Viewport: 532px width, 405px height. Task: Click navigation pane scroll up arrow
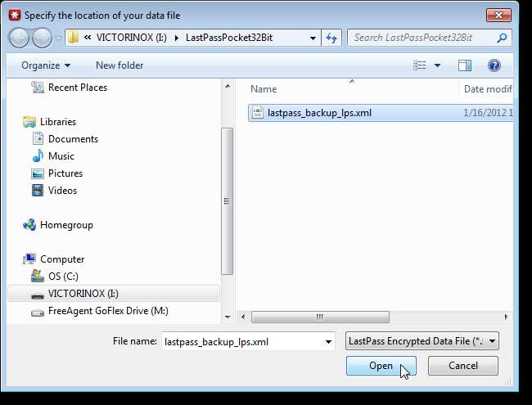(228, 86)
